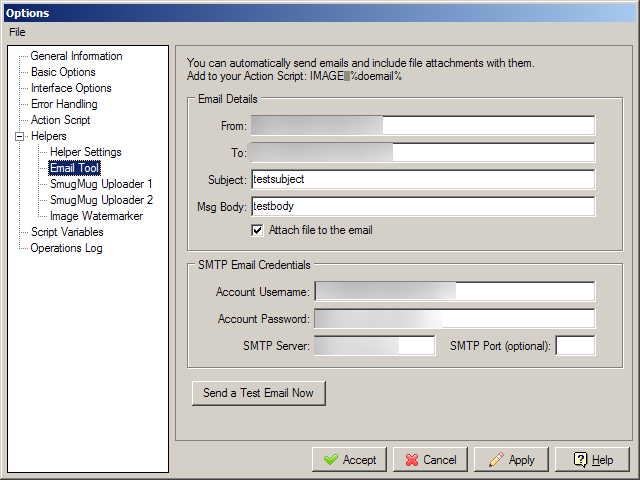The width and height of the screenshot is (640, 480).
Task: Select General Information in the tree
Action: point(76,56)
